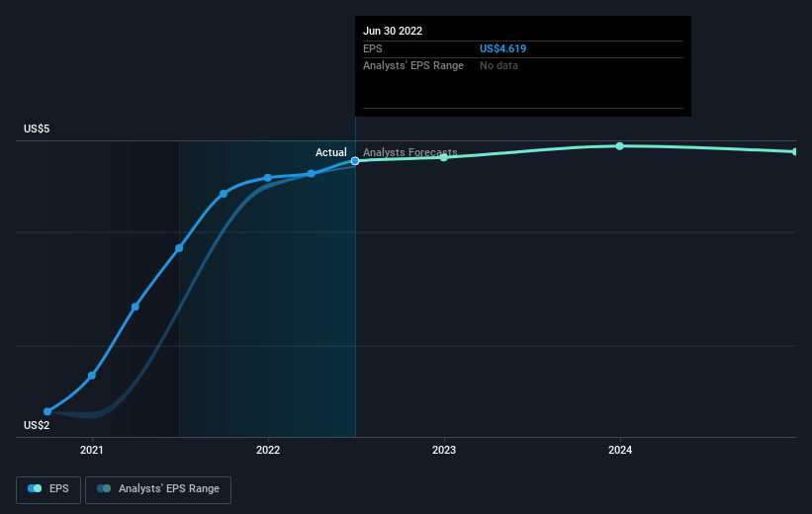
Task: Toggle the Analysts' EPS Range legend button
Action: click(158, 489)
